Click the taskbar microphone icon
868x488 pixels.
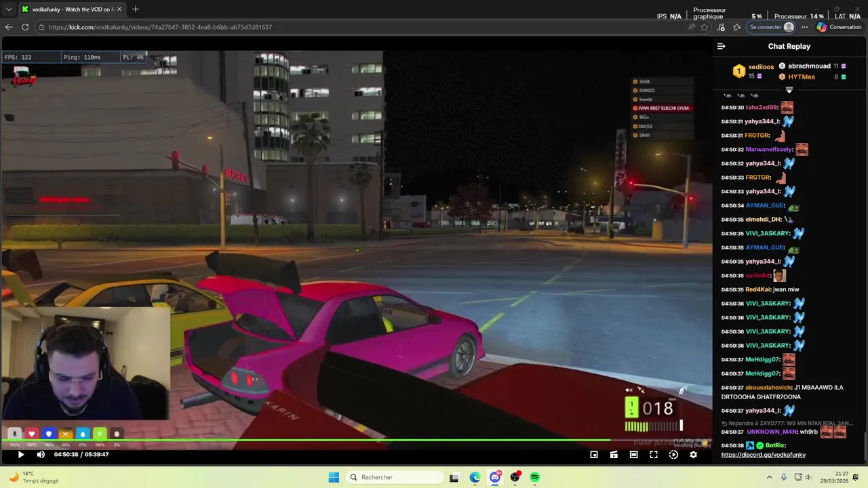pyautogui.click(x=784, y=477)
